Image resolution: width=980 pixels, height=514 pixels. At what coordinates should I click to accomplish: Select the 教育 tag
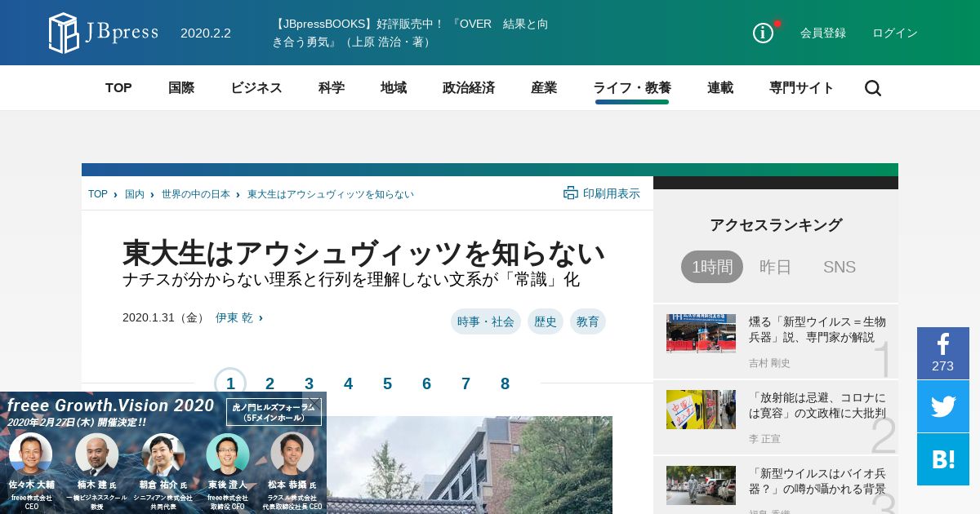pyautogui.click(x=588, y=321)
